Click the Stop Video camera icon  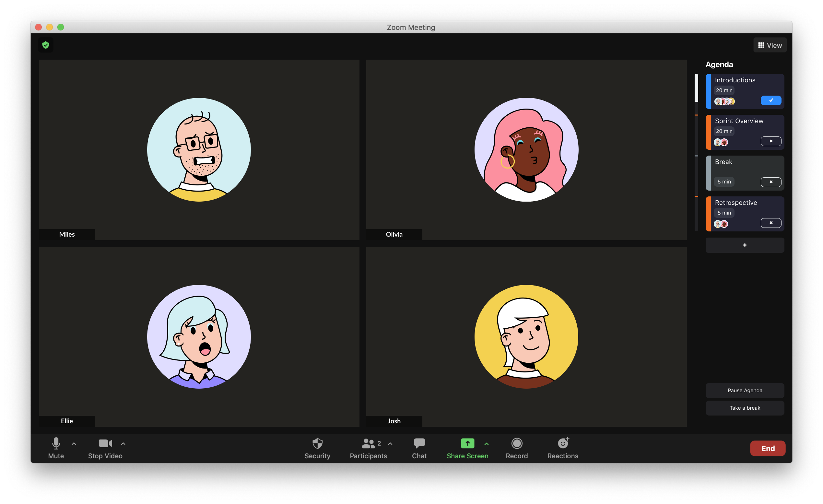[x=105, y=443]
